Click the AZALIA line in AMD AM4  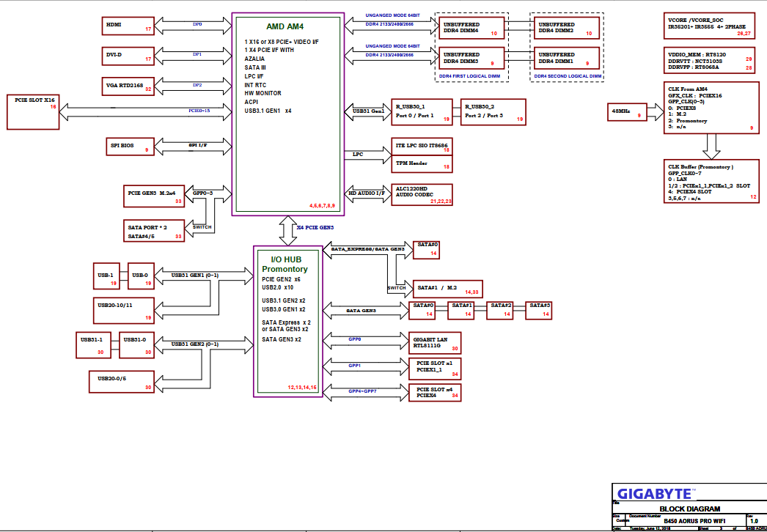point(255,59)
